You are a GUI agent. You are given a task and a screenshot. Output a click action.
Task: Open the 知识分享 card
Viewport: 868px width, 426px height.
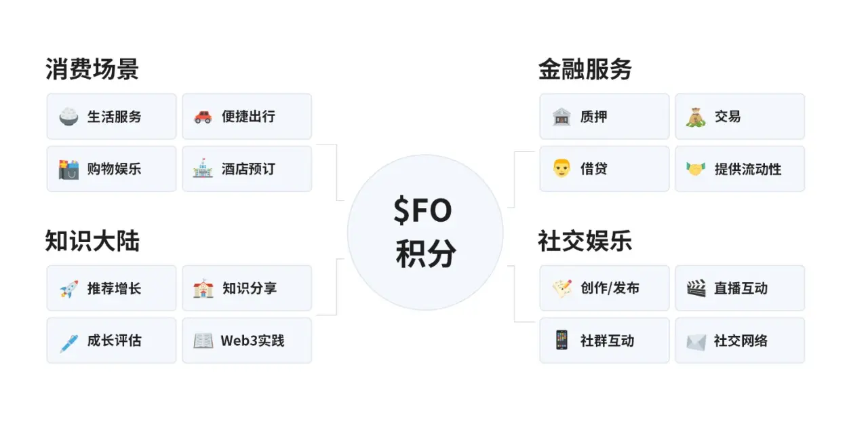pos(247,288)
